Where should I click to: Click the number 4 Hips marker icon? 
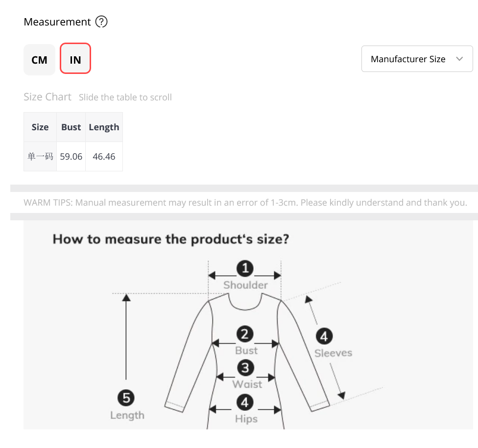pos(245,402)
